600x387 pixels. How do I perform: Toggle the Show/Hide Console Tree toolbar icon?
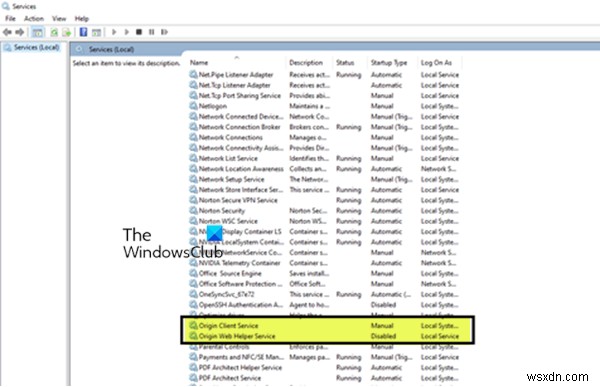(x=38, y=32)
